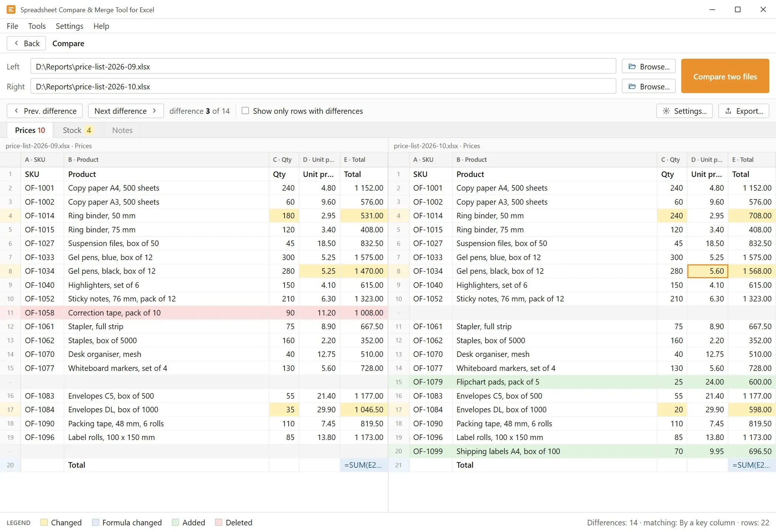Click the Formula changed legend swatch

95,522
